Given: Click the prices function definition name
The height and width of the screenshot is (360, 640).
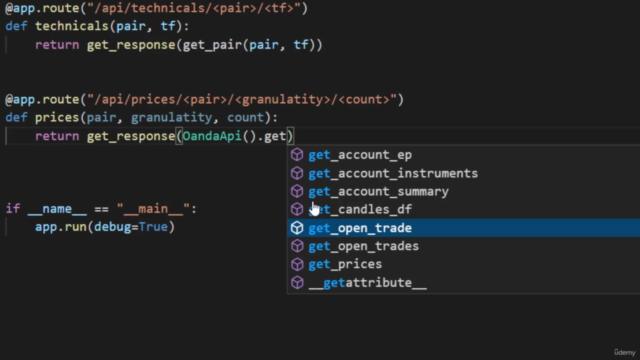Looking at the screenshot, I should (57, 118).
